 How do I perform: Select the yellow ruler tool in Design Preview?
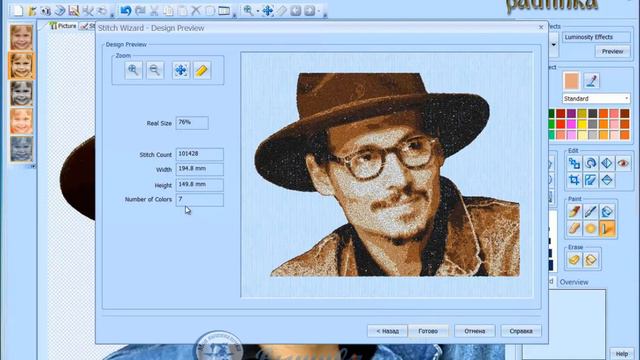click(x=202, y=70)
